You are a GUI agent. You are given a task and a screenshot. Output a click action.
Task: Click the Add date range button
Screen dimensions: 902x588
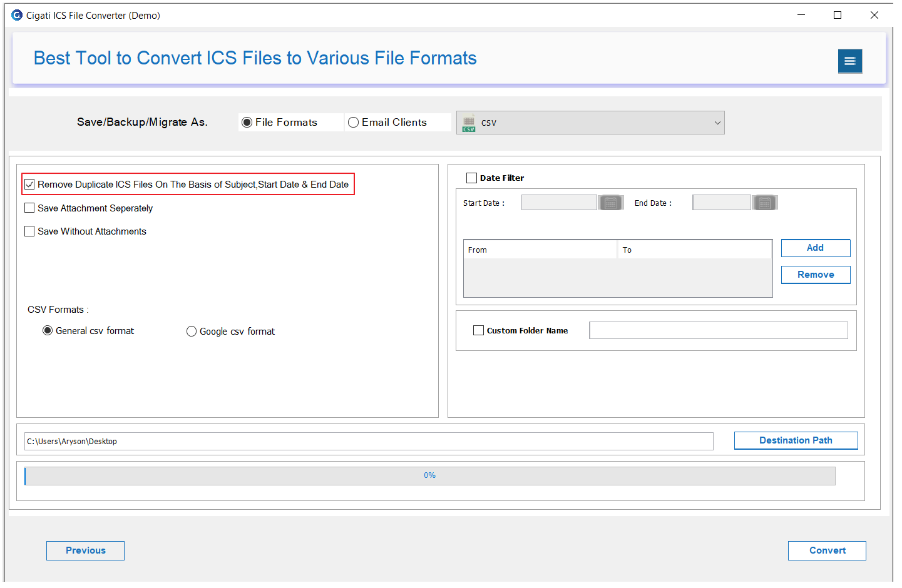tap(816, 248)
